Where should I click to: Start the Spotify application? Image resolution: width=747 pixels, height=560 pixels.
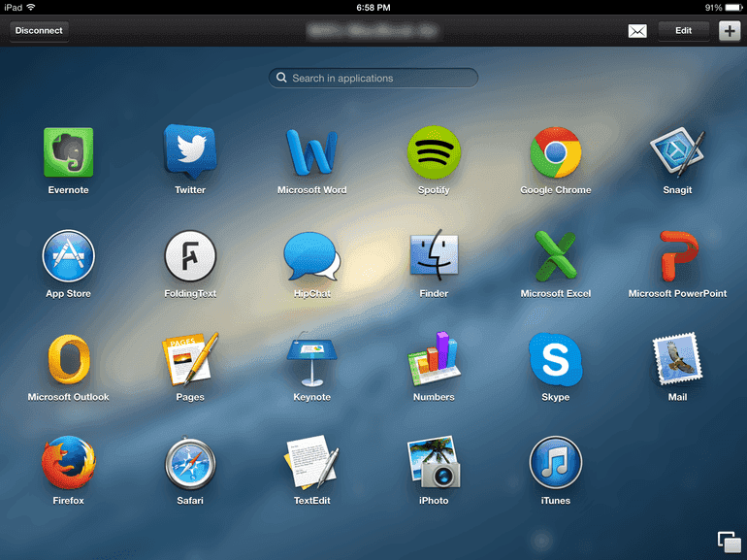[x=434, y=153]
